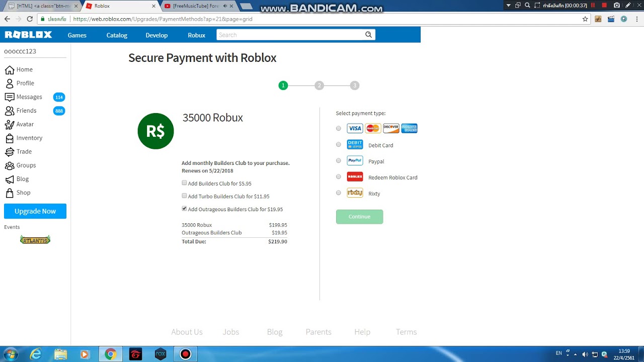Open Trade in the sidebar
This screenshot has width=644, height=362.
[24, 151]
